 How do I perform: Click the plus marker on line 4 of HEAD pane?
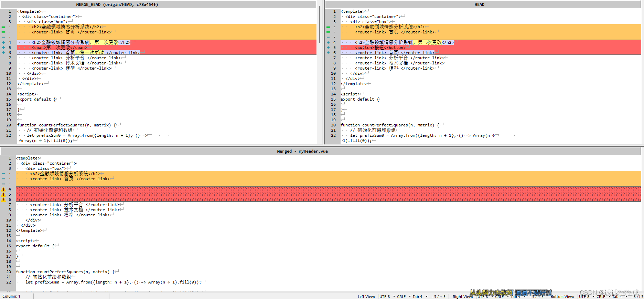[x=328, y=42]
